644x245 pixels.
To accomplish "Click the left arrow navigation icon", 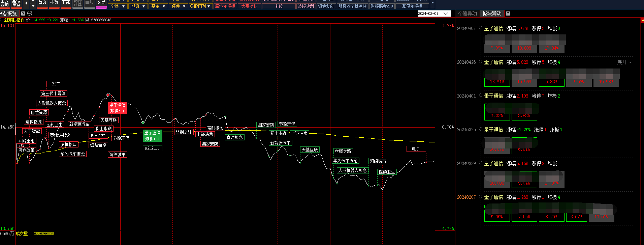I will (x=26, y=3).
